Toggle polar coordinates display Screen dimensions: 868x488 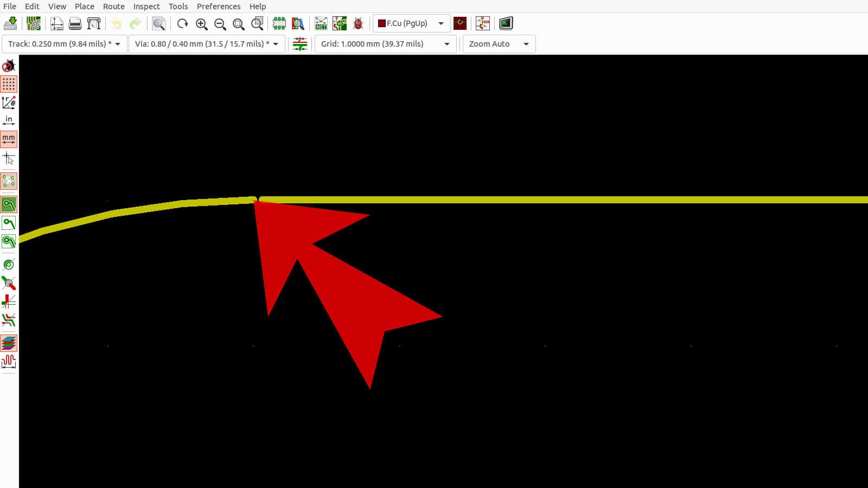click(x=9, y=102)
